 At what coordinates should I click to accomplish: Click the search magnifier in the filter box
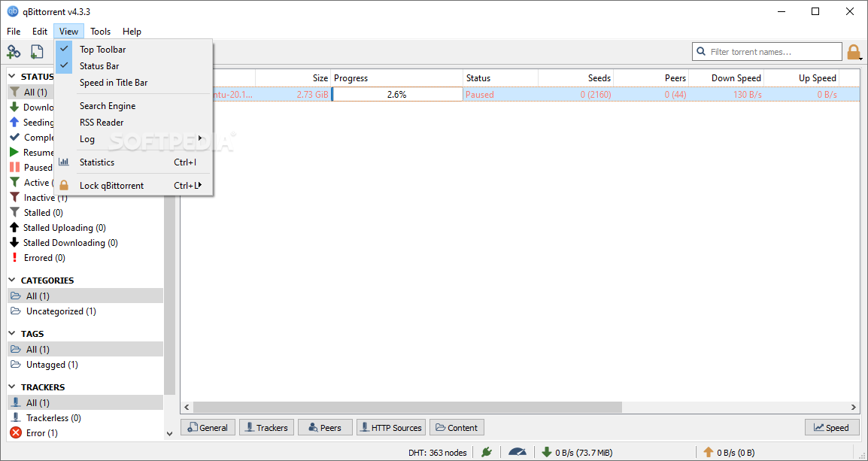pos(701,51)
